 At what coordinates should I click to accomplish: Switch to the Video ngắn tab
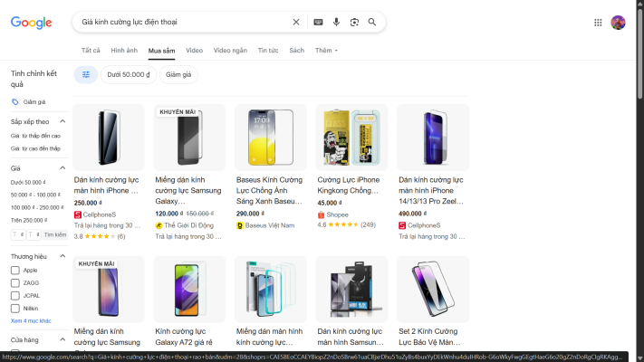click(x=230, y=51)
